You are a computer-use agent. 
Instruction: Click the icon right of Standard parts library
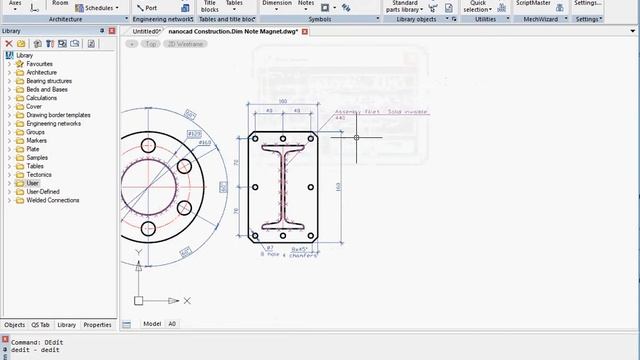pos(433,8)
